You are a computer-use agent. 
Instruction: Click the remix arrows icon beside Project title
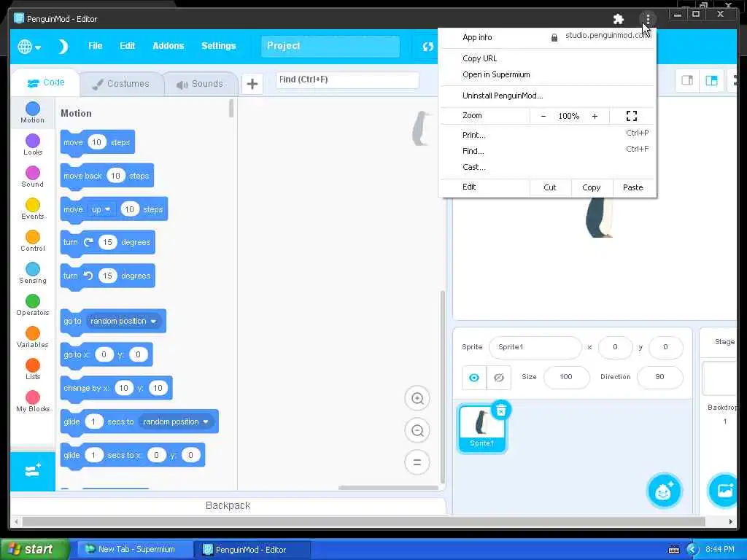tap(427, 46)
